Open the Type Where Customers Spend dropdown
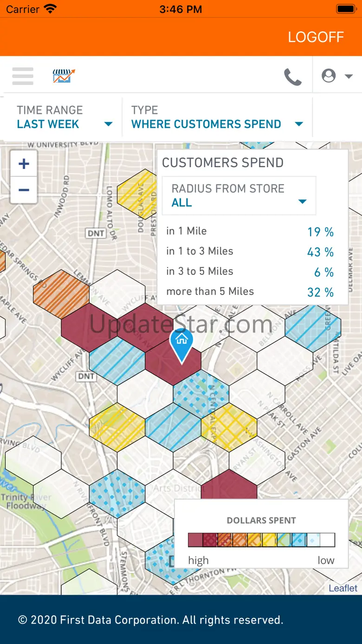 [x=217, y=117]
